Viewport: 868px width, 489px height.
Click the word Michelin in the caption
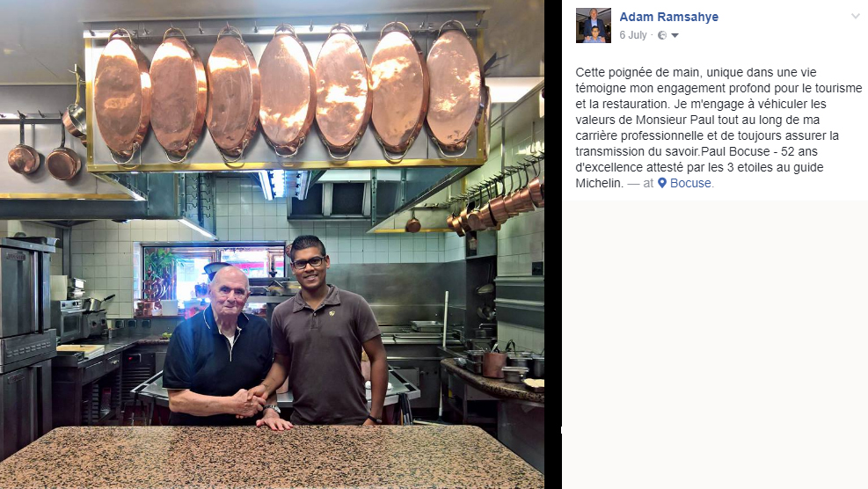pyautogui.click(x=600, y=183)
